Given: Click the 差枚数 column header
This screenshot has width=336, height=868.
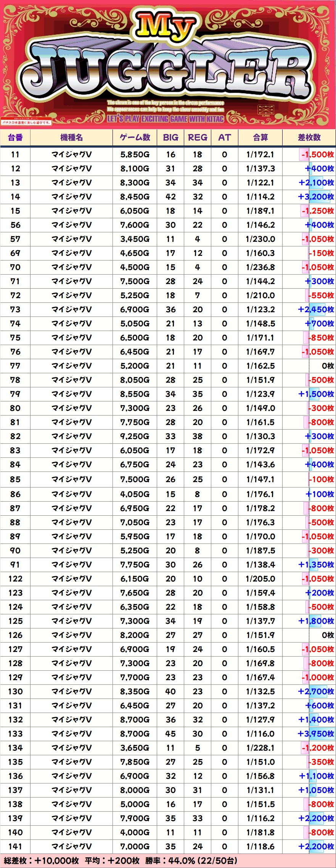Looking at the screenshot, I should click(309, 137).
